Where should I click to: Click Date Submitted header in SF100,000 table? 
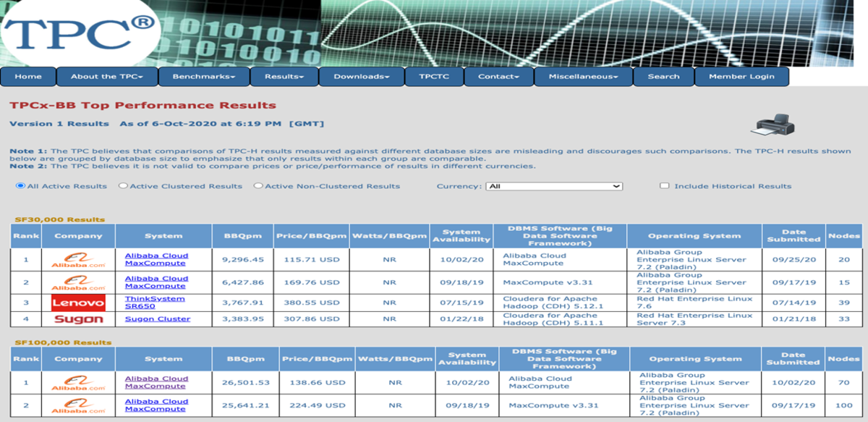pos(793,359)
